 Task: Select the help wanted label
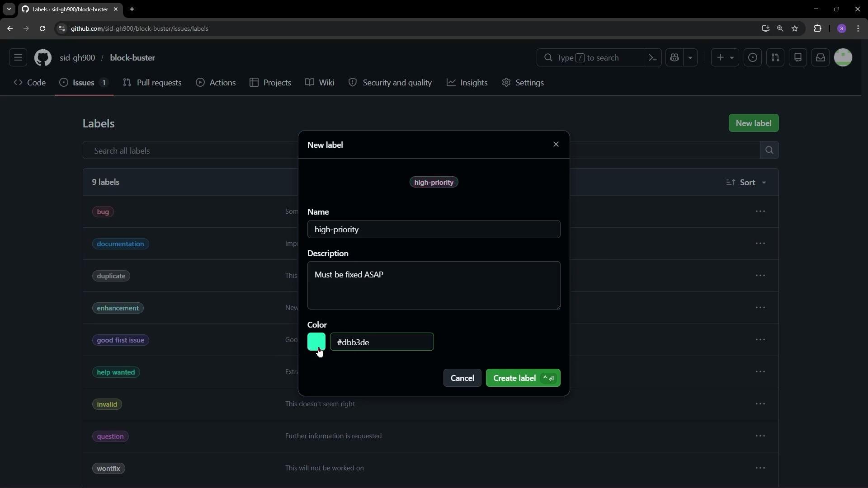116,372
